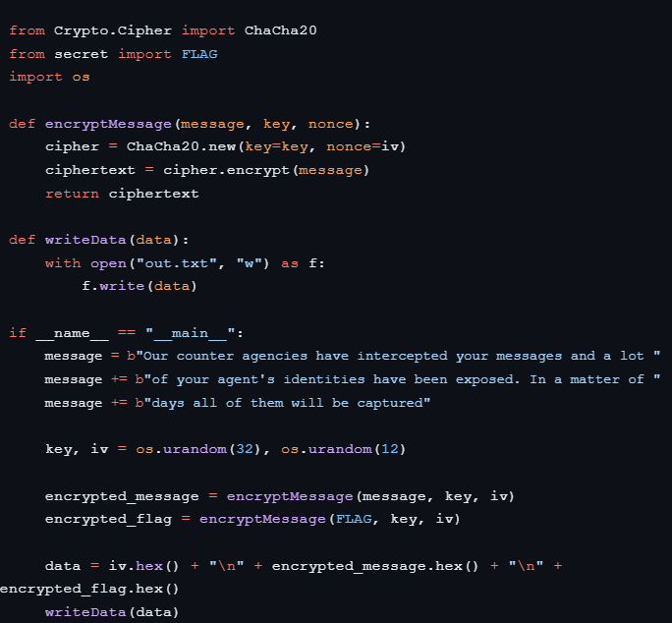Click the f.write(data) statement
This screenshot has width=672, height=623.
click(140, 286)
